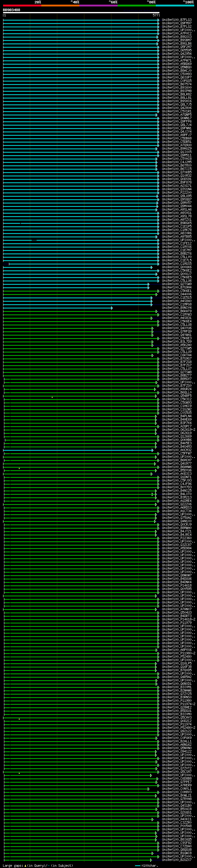The width and height of the screenshot is (197, 868).
Task: Select hit label UniRef100_Q12669
Action: click(x=177, y=437)
